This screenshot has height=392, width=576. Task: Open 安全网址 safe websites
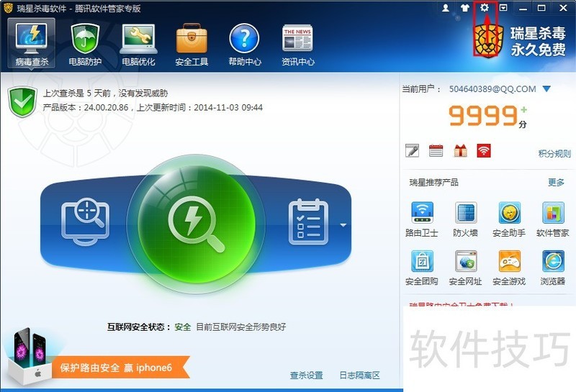click(465, 268)
